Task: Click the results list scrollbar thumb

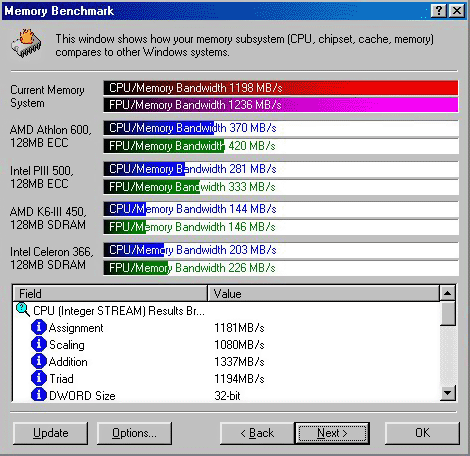Action: tap(447, 314)
